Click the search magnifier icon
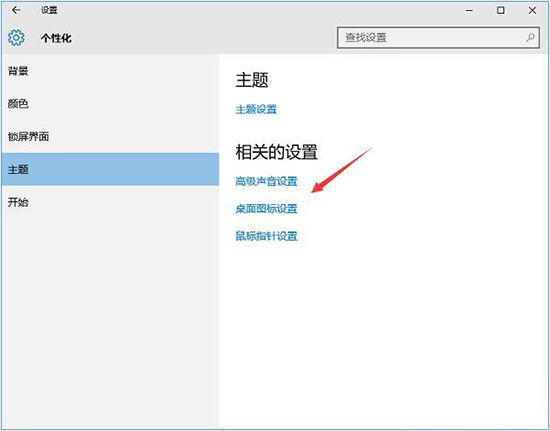Image resolution: width=550 pixels, height=431 pixels. tap(530, 37)
